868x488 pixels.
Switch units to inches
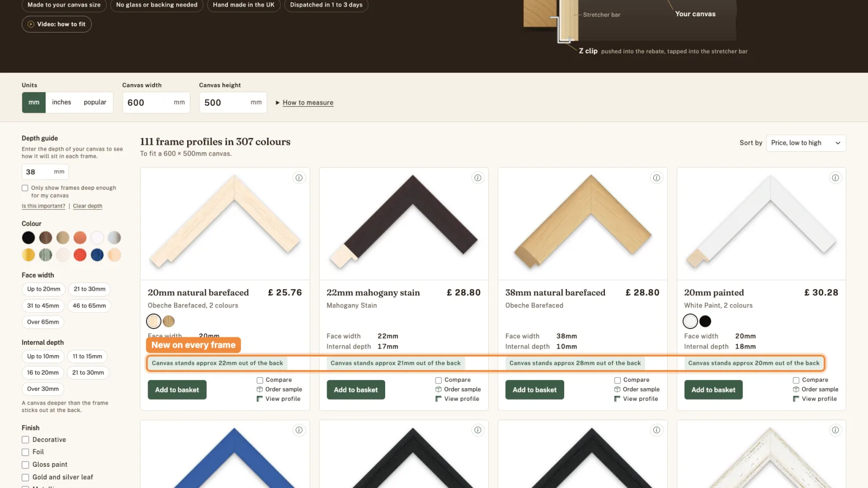(61, 102)
